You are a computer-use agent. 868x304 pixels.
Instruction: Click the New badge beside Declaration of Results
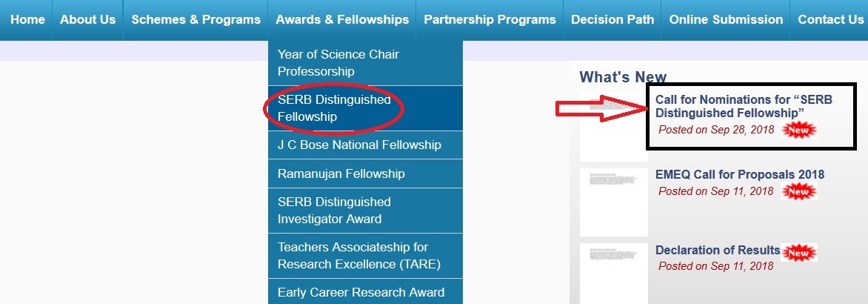[x=799, y=252]
